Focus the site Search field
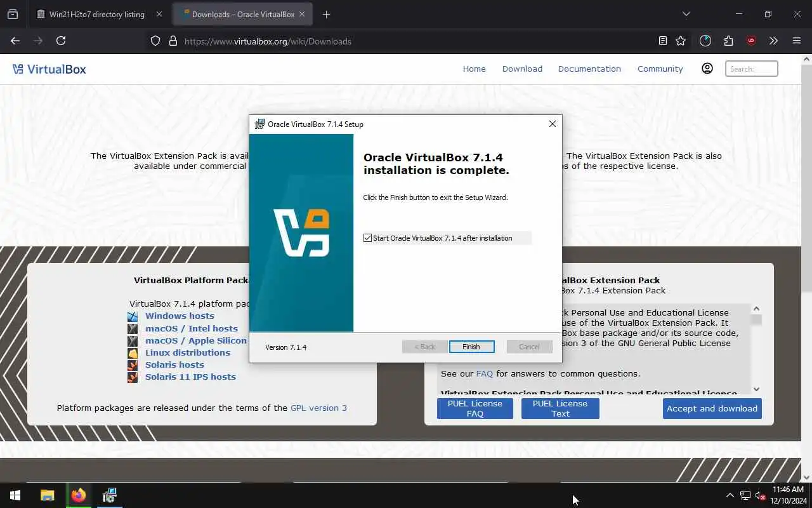Image resolution: width=812 pixels, height=508 pixels. pyautogui.click(x=751, y=69)
